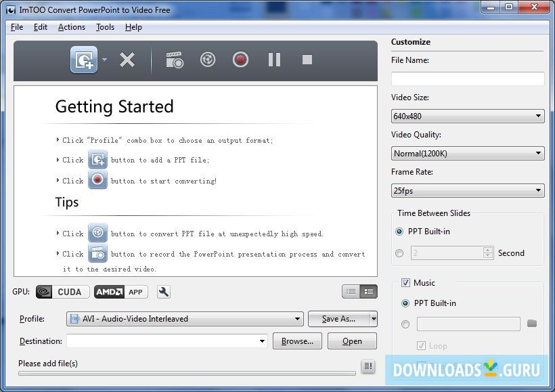
Task: Start express convert (reel icon) in toolbar
Action: 208,60
